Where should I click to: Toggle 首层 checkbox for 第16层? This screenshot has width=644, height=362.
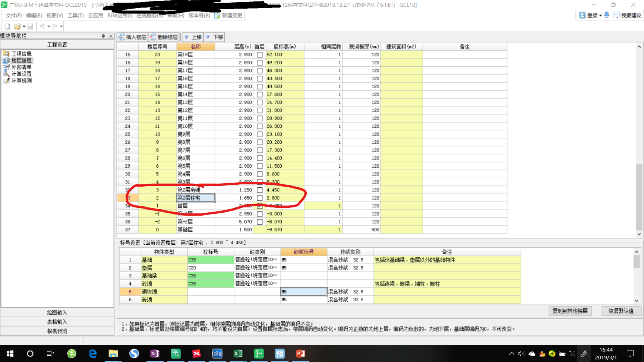[260, 79]
